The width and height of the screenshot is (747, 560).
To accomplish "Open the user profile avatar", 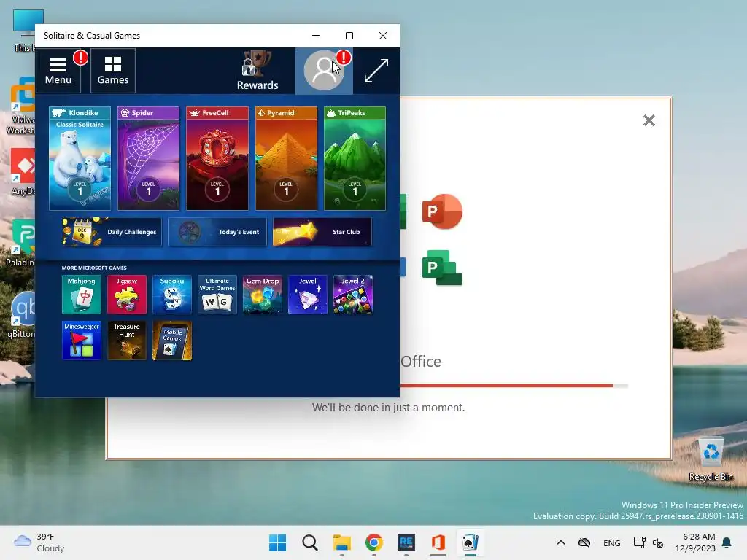I will (x=324, y=71).
